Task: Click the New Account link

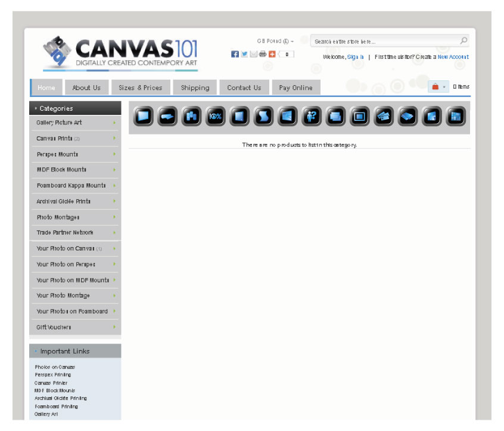Action: 453,57
